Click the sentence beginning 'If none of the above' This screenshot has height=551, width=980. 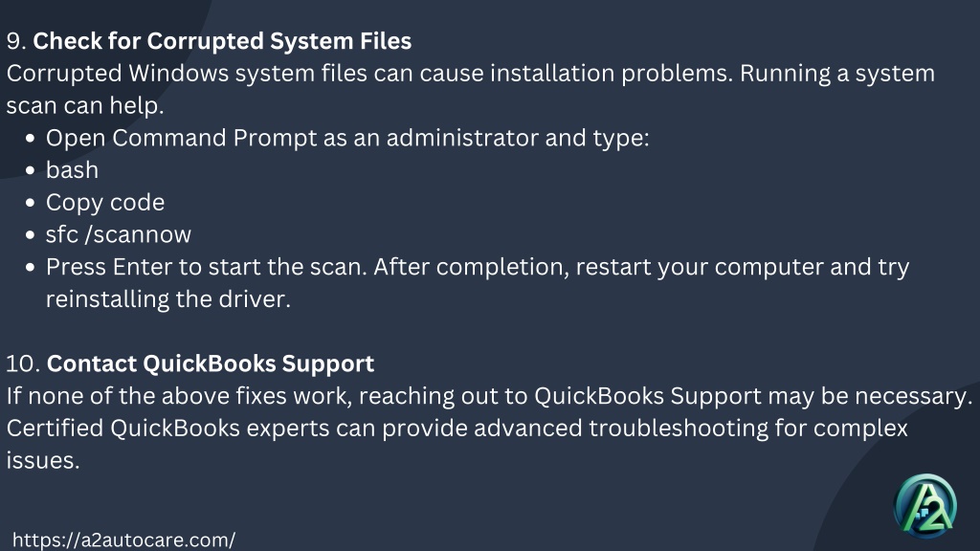[489, 396]
